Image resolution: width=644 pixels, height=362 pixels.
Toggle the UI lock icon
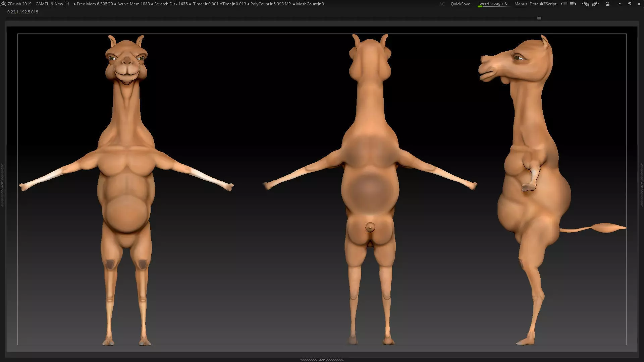tap(607, 4)
